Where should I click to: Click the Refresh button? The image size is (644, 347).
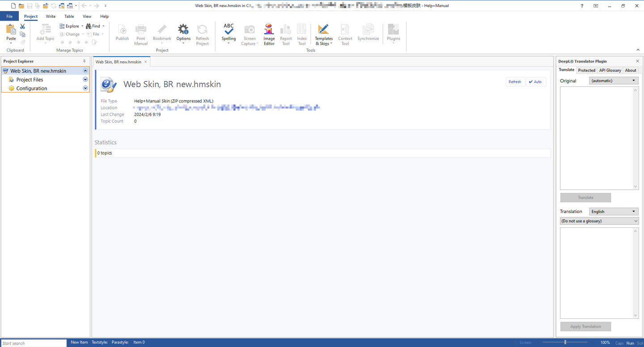pyautogui.click(x=515, y=82)
